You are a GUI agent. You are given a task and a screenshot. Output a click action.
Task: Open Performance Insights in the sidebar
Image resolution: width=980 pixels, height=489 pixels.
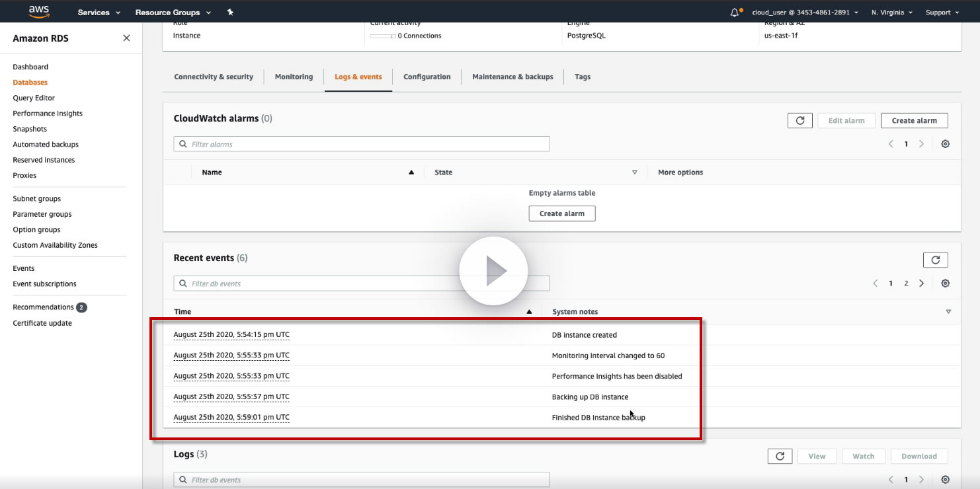pyautogui.click(x=48, y=114)
